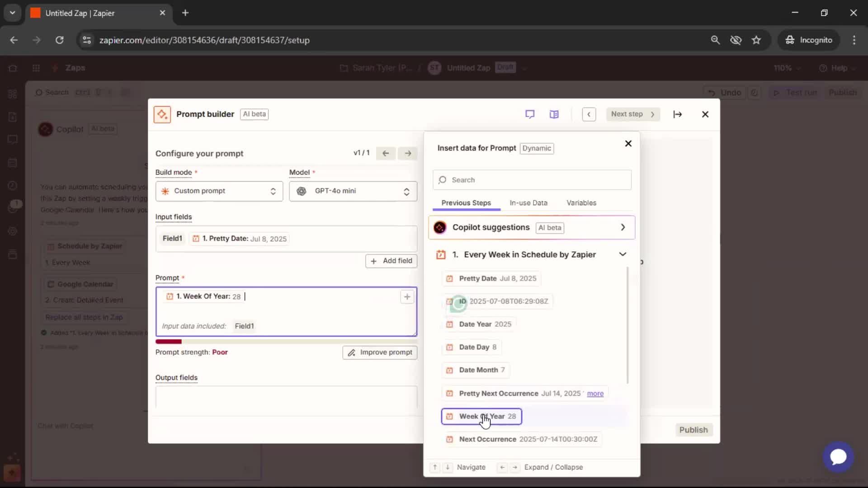Click the Week Of Year pill in Prompt

coord(203,296)
